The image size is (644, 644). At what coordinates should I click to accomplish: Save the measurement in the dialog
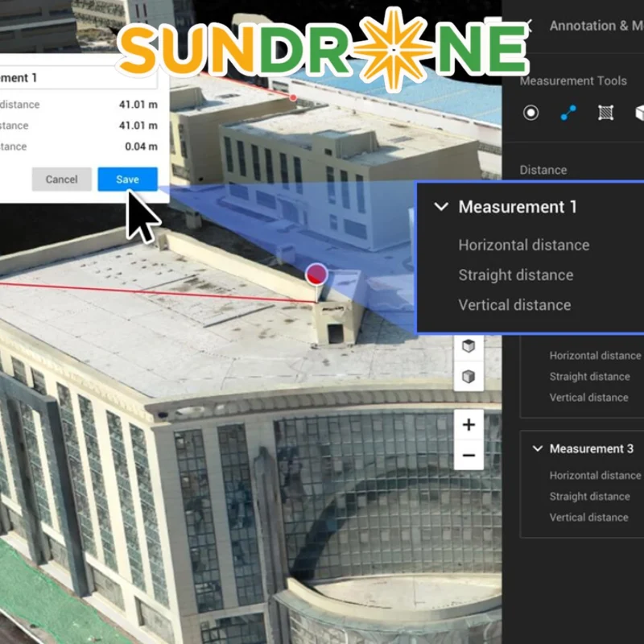click(x=127, y=179)
